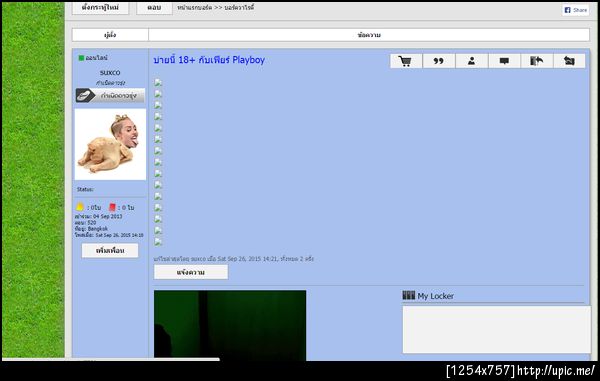Viewport: 600px width, 381px height.
Task: Open the บอร์ดวาไรตี้ breadcrumb link
Action: click(239, 7)
